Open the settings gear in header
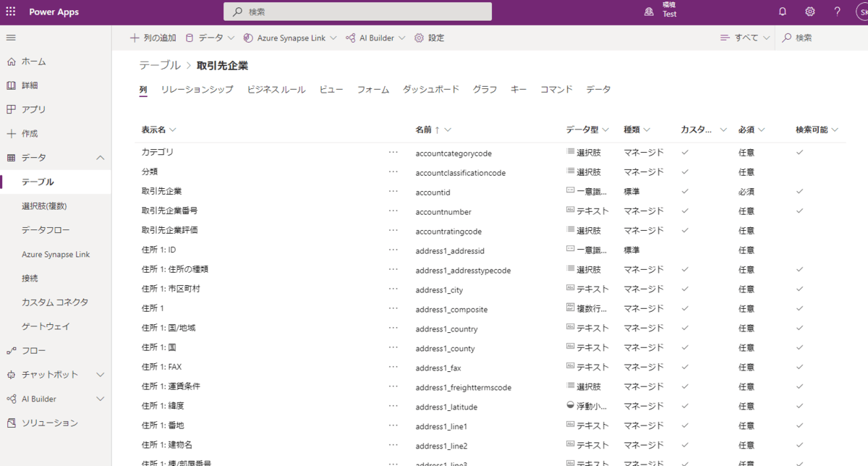The image size is (868, 466). (x=809, y=12)
